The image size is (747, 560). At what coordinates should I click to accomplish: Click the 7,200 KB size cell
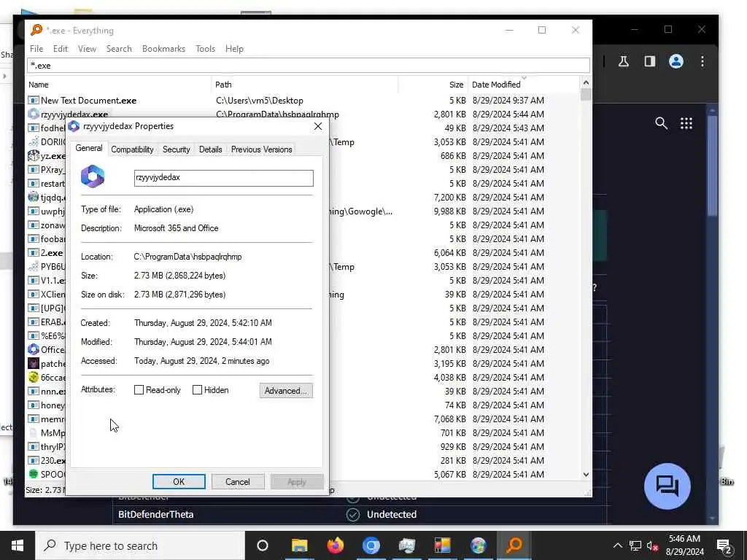(x=449, y=197)
